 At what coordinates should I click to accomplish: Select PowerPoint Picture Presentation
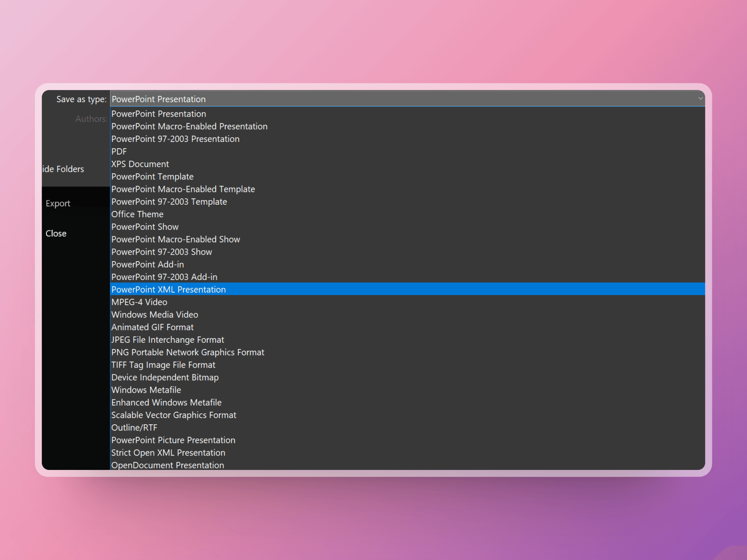click(x=407, y=440)
